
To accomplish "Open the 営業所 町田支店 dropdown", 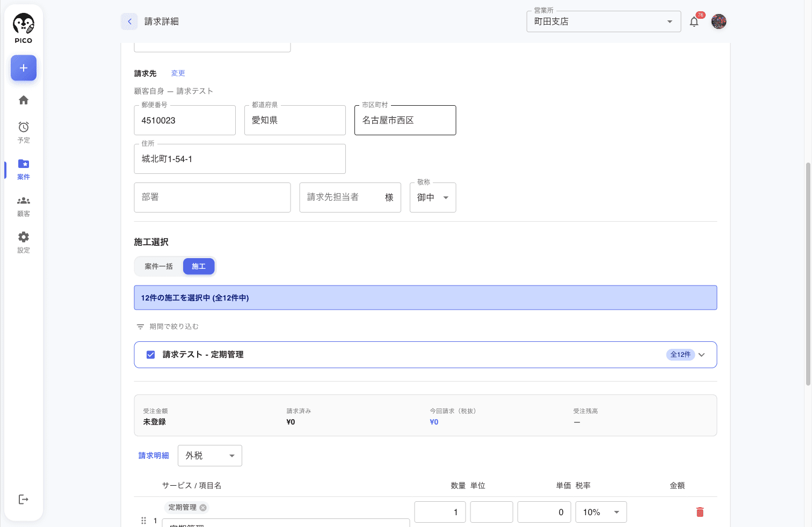I will (604, 21).
